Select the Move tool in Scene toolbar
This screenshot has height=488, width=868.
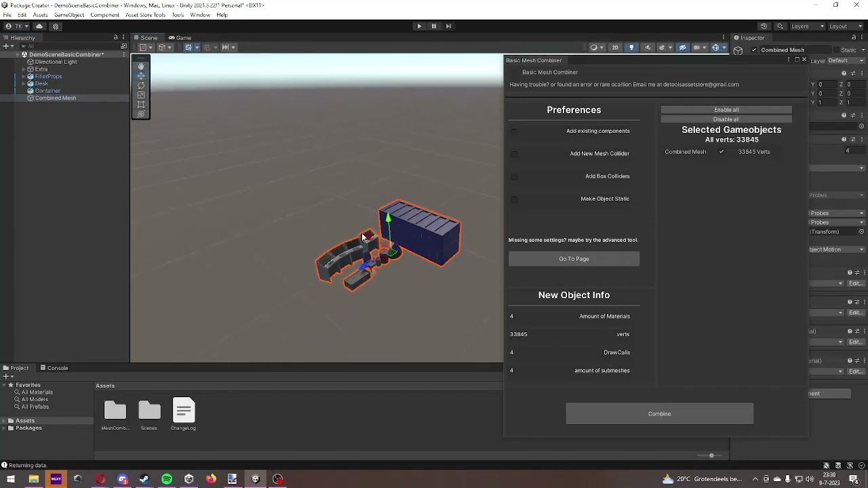pos(141,76)
